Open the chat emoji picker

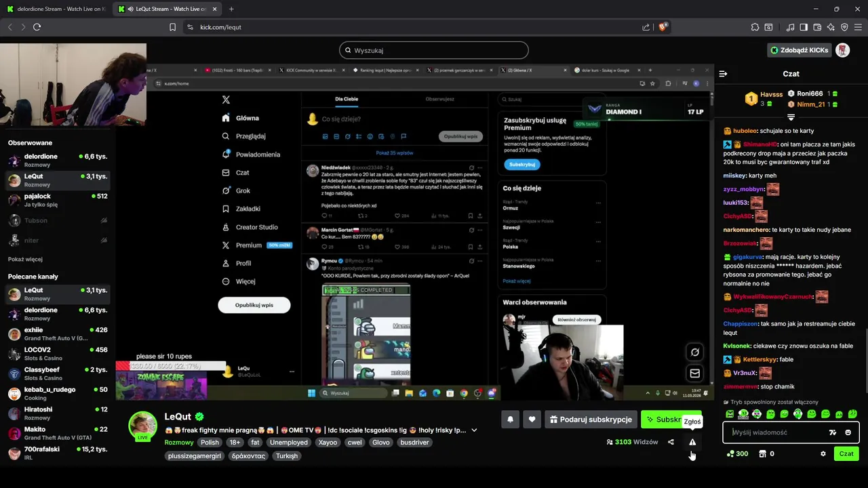click(848, 432)
